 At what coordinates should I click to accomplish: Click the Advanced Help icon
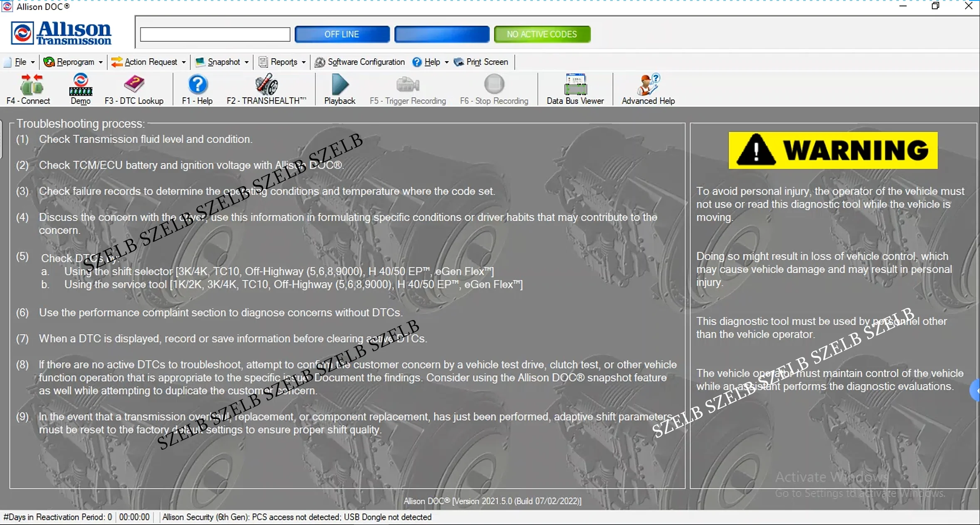pyautogui.click(x=648, y=84)
